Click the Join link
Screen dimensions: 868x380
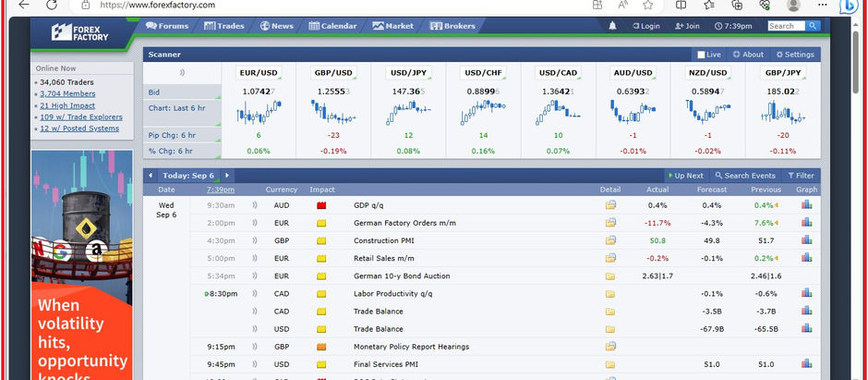click(687, 26)
